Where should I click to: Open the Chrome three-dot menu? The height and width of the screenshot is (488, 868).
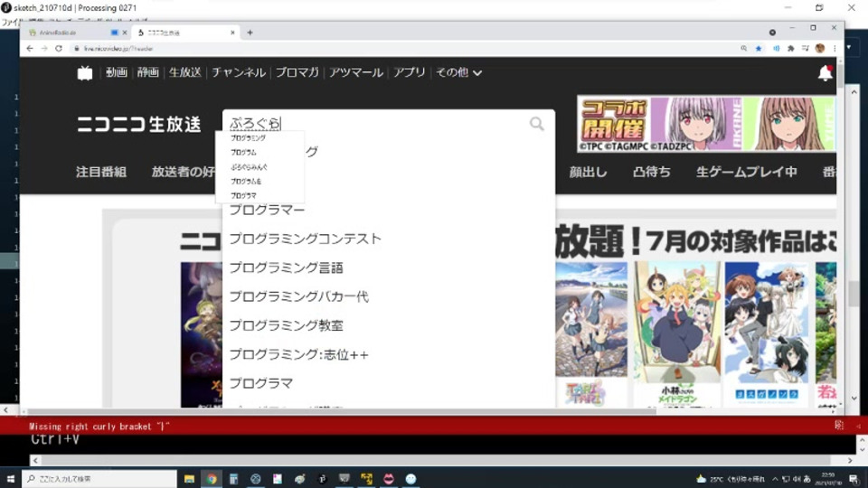[835, 49]
